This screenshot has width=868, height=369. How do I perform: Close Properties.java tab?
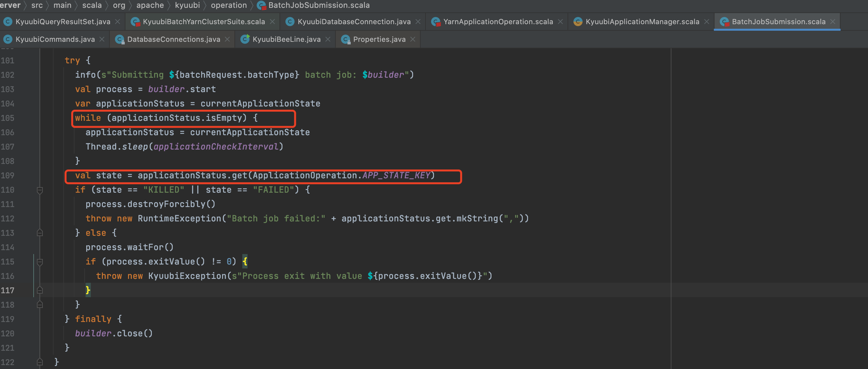413,40
